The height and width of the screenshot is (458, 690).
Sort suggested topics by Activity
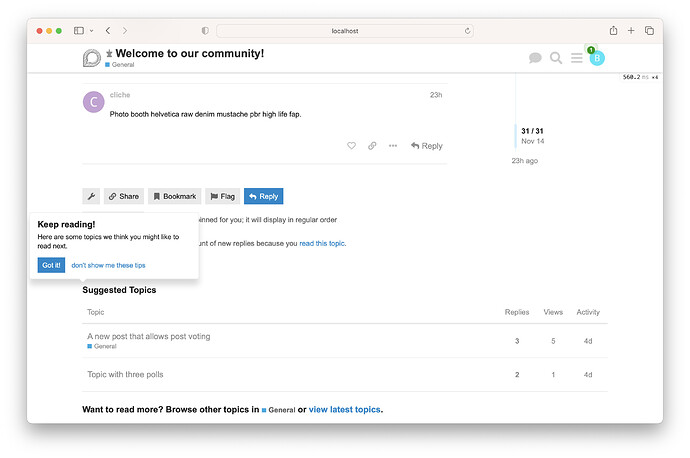coord(588,312)
